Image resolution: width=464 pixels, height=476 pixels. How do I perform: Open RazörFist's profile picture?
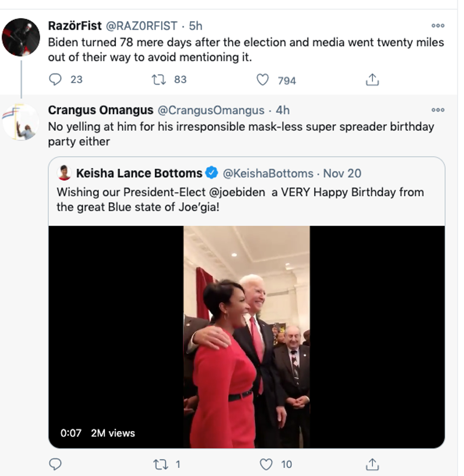(21, 37)
